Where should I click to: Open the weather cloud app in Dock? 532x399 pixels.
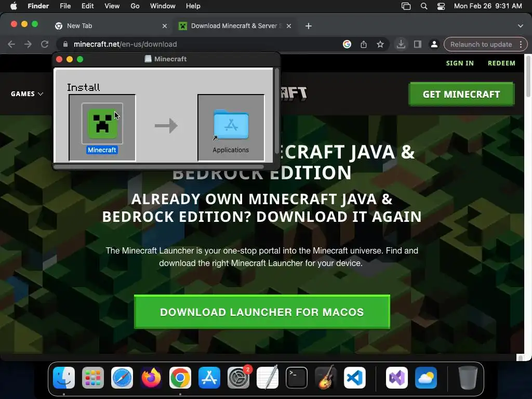coord(426,378)
